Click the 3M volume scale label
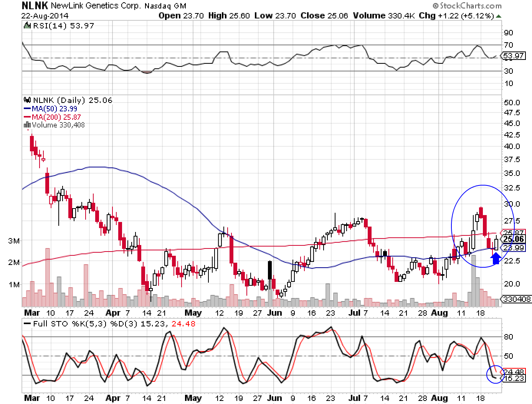The image size is (532, 404). click(x=14, y=241)
